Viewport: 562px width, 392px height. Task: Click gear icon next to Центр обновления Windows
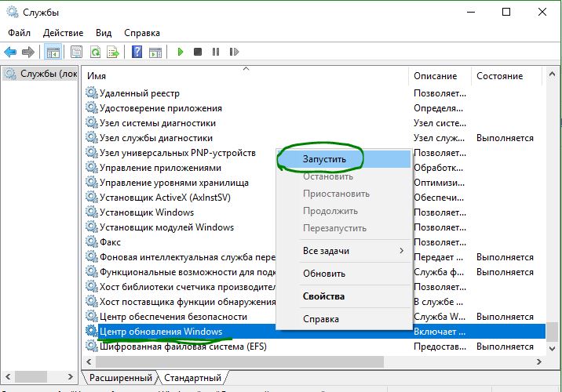click(x=92, y=331)
